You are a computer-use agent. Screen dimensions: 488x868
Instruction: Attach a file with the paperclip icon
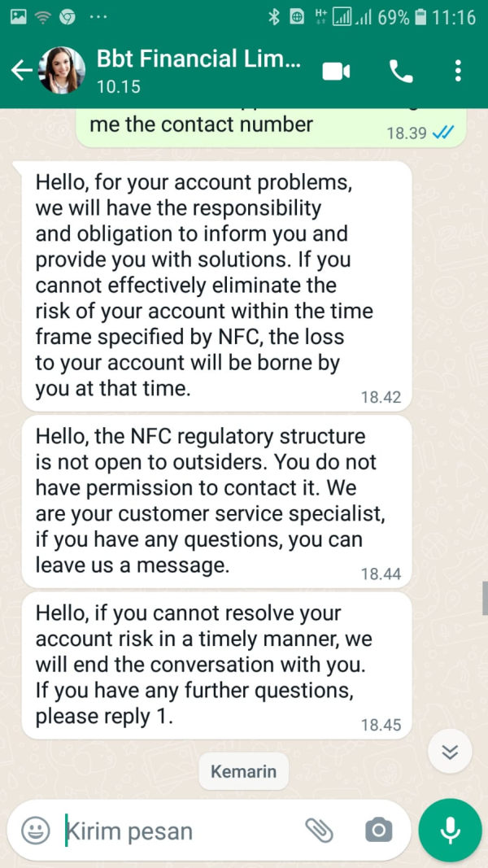tap(320, 831)
